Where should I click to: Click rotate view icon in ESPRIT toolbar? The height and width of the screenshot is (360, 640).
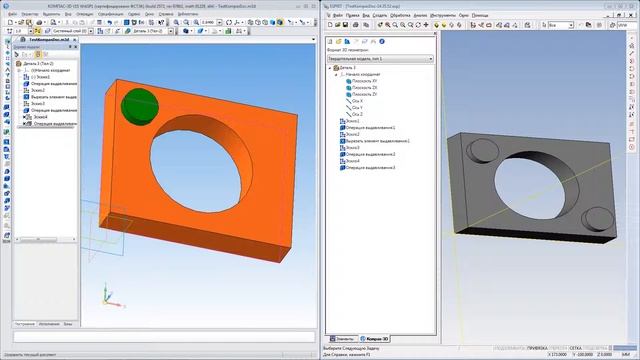tap(418, 25)
